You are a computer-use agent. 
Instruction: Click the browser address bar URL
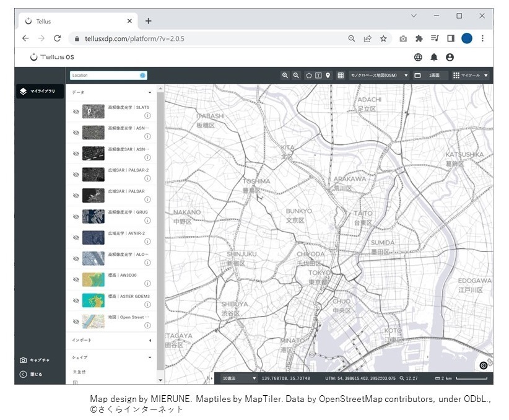[x=134, y=38]
